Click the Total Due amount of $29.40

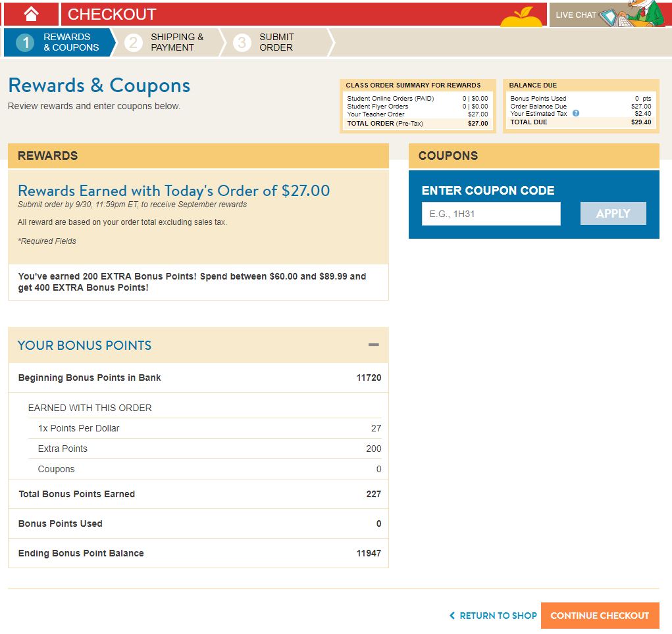[640, 122]
